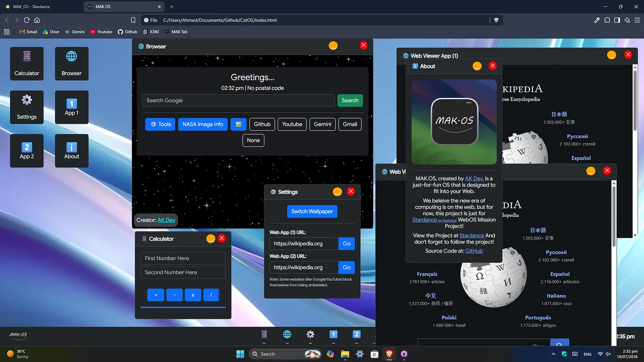Open the X360 bookmark
This screenshot has height=362, width=644.
(x=151, y=32)
